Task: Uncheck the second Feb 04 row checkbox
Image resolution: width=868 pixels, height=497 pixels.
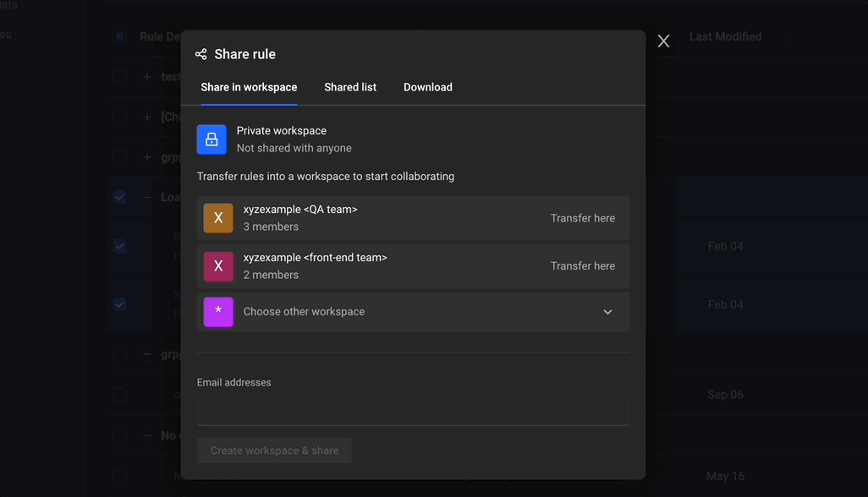Action: tap(119, 304)
